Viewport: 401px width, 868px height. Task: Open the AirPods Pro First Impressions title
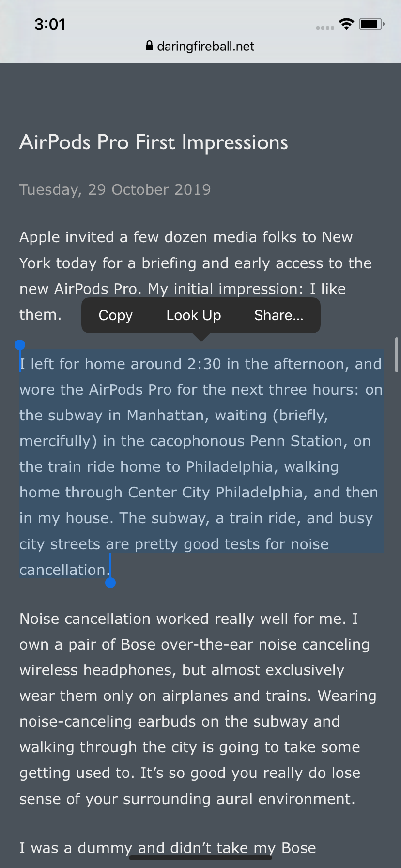154,142
